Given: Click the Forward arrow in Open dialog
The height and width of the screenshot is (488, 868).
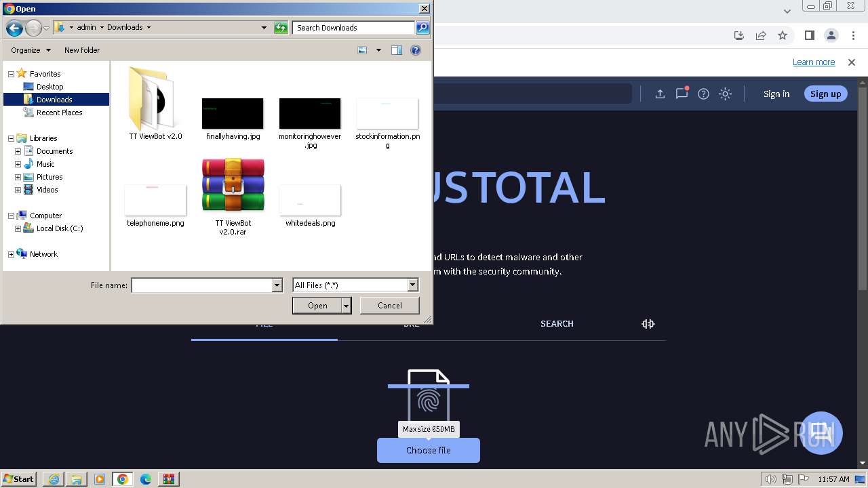Looking at the screenshot, I should coord(33,28).
